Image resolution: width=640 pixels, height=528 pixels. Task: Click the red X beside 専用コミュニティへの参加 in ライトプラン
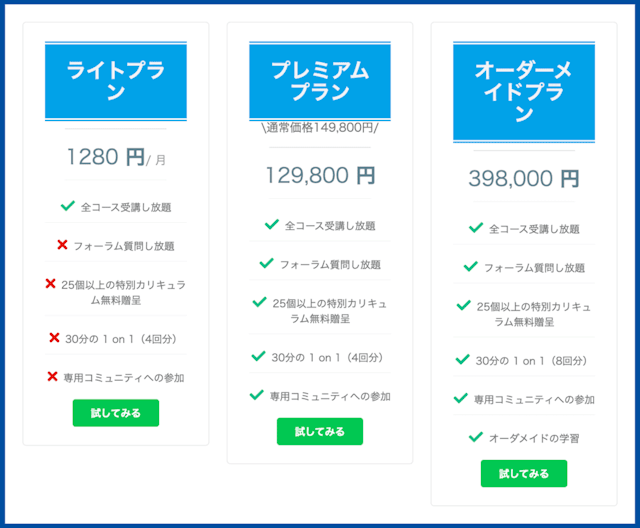(x=52, y=376)
